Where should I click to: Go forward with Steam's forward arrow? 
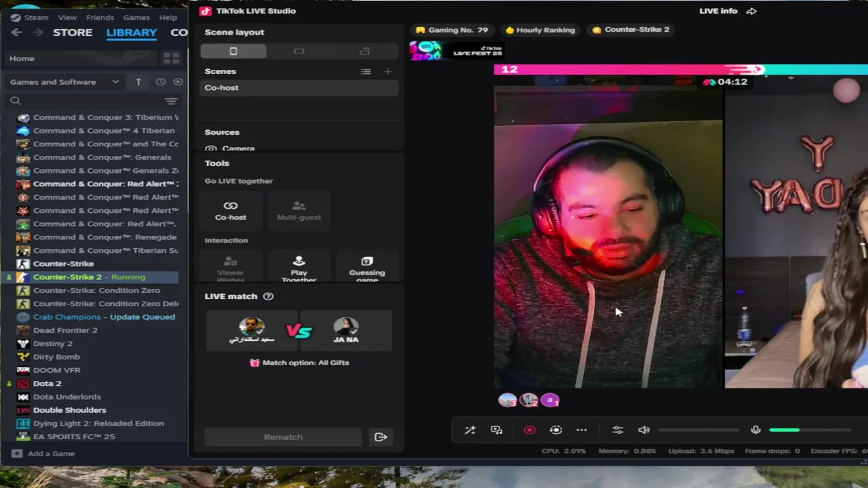37,33
